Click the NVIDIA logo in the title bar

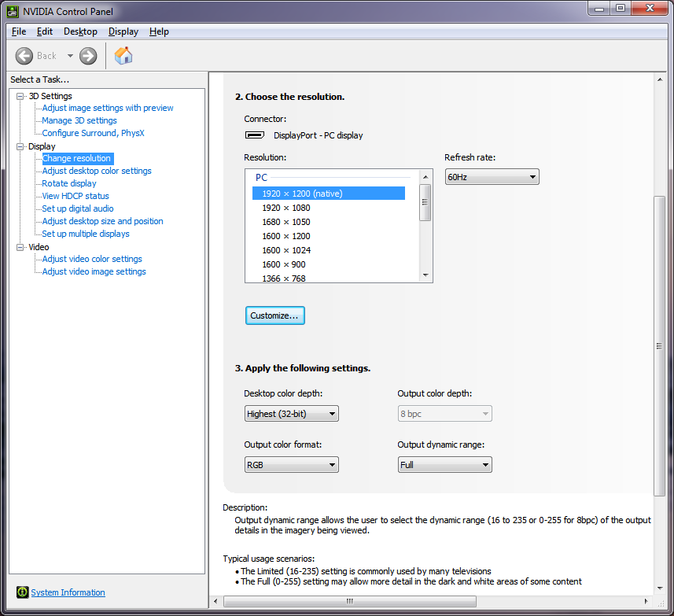coord(12,11)
